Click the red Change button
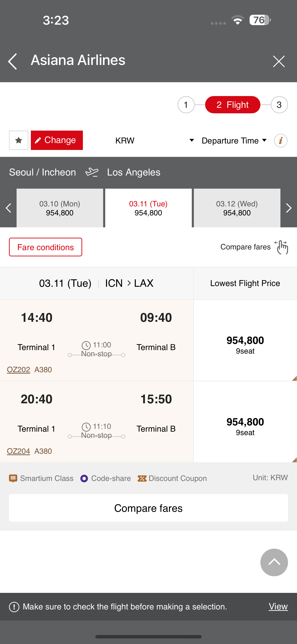The width and height of the screenshot is (297, 644). [57, 140]
